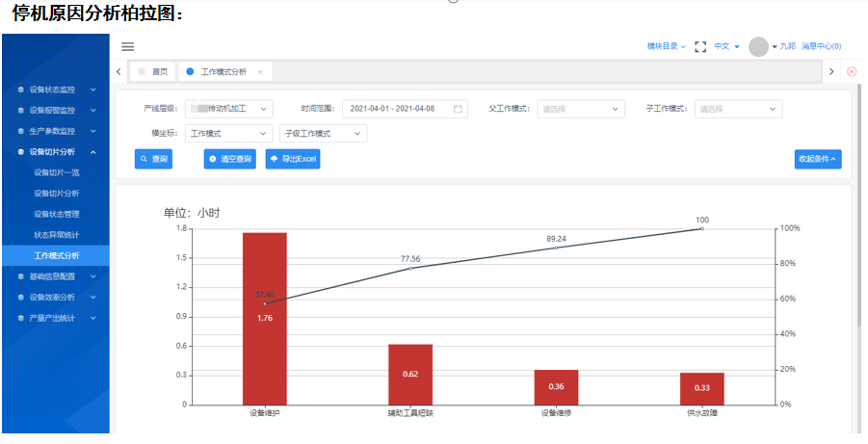Close the 工作模式分析 tab
The image size is (868, 444).
pos(260,72)
